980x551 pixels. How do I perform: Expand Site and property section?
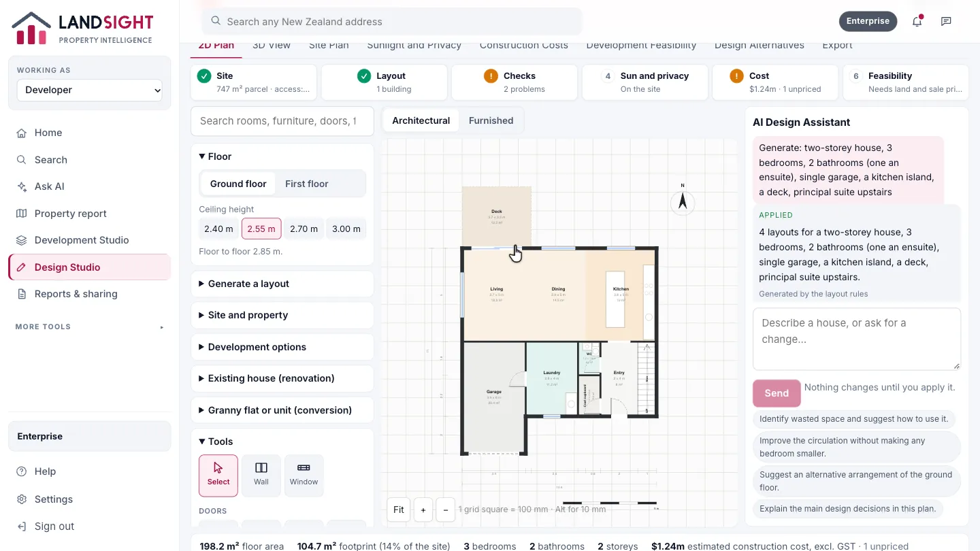[282, 315]
